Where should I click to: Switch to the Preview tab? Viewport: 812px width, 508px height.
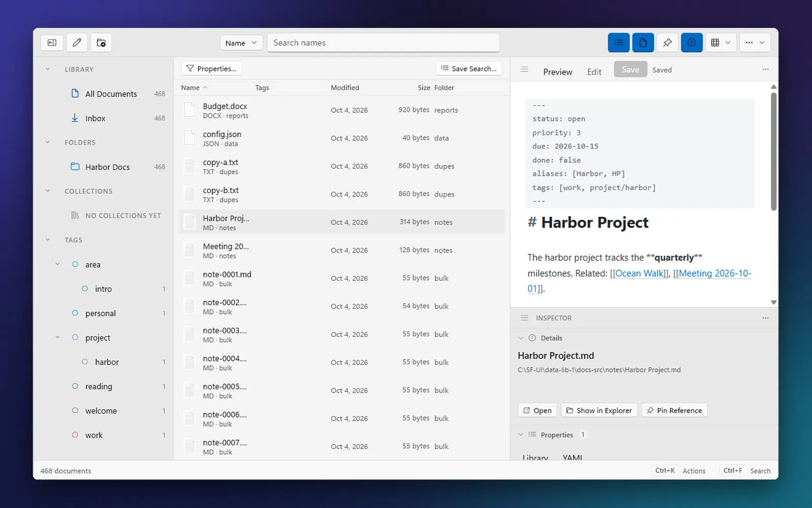pos(558,72)
